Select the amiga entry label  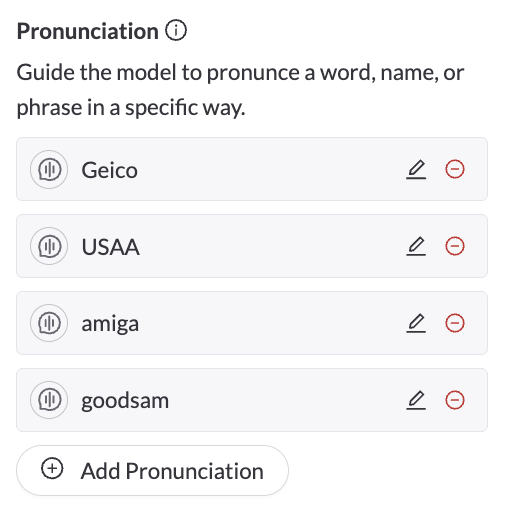pyautogui.click(x=110, y=324)
